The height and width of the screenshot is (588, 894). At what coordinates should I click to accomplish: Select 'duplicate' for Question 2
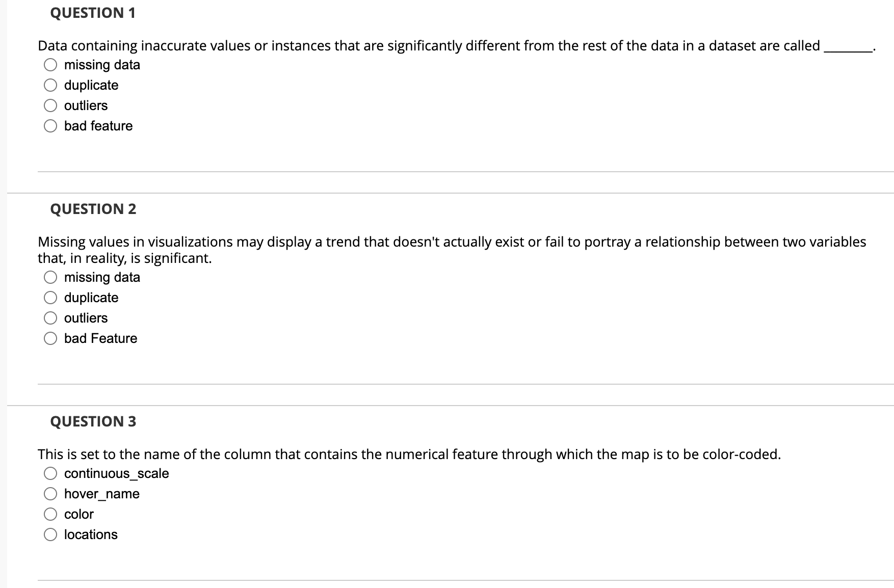click(x=50, y=297)
